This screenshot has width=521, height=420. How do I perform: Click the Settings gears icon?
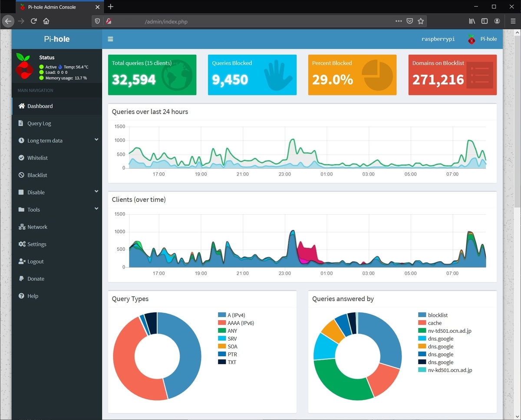22,244
